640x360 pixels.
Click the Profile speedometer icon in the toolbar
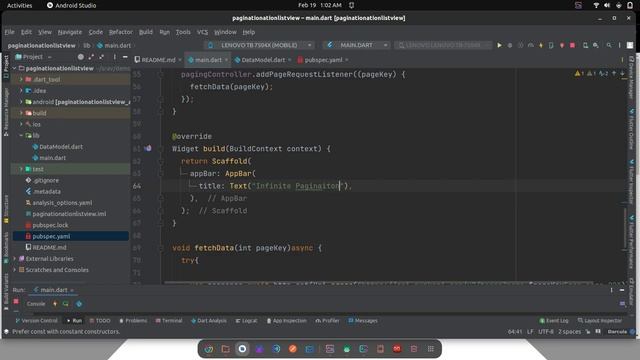pos(531,45)
